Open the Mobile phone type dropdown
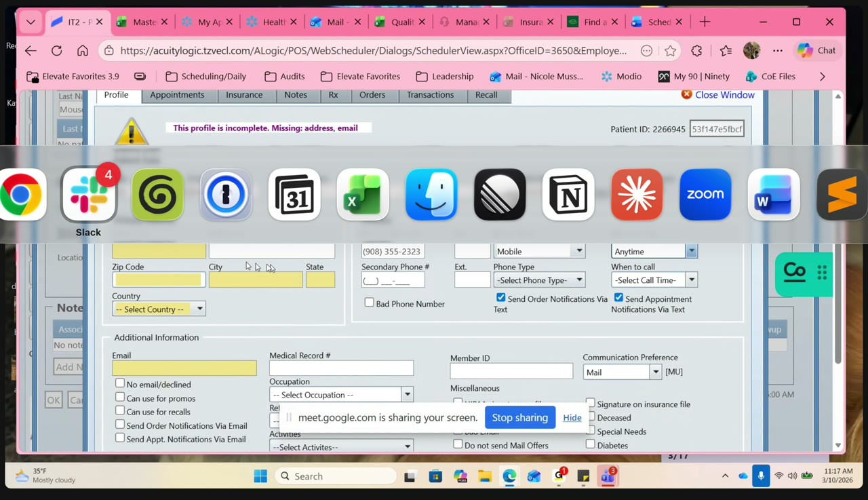The image size is (868, 500). (x=539, y=251)
